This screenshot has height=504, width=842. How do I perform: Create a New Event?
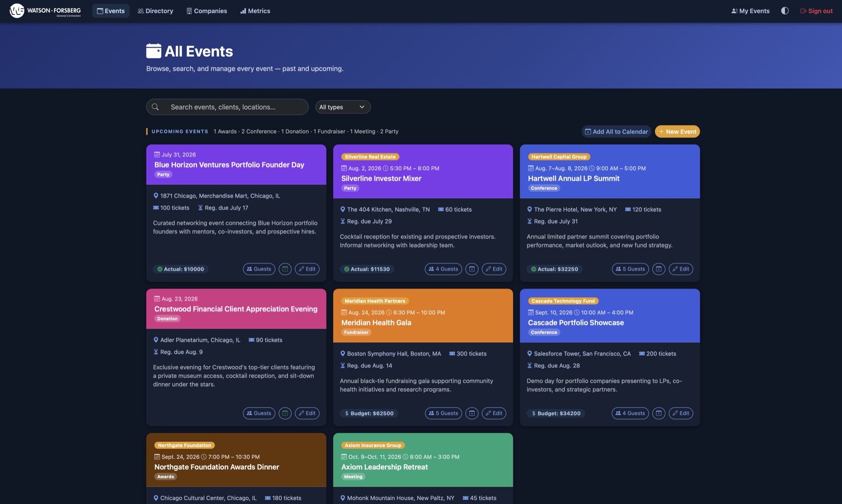(x=677, y=132)
